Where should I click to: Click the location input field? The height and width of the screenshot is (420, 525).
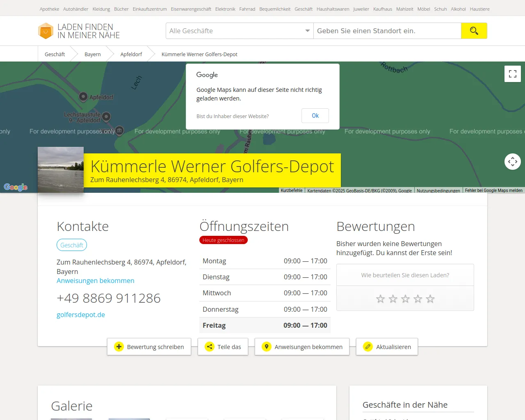387,31
